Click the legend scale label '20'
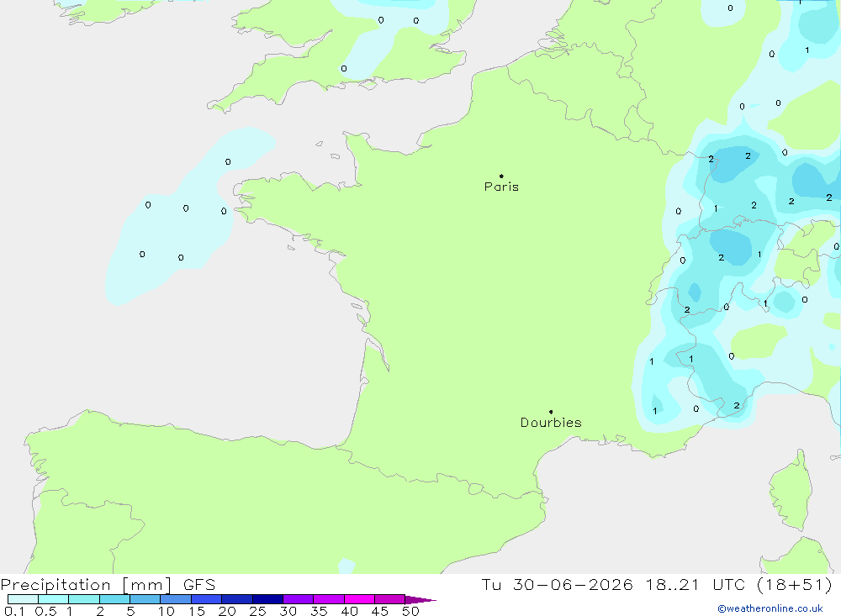Screen dimensions: 841x616 (227, 611)
